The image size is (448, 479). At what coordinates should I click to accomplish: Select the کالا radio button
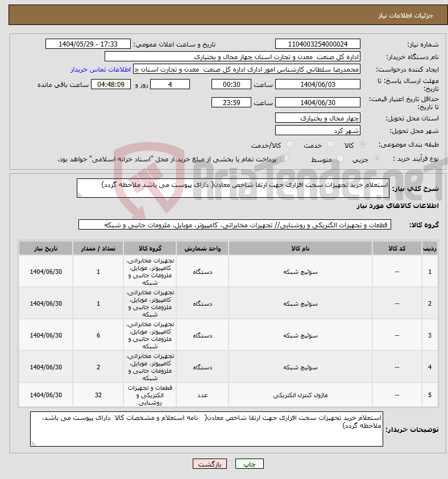[x=362, y=144]
